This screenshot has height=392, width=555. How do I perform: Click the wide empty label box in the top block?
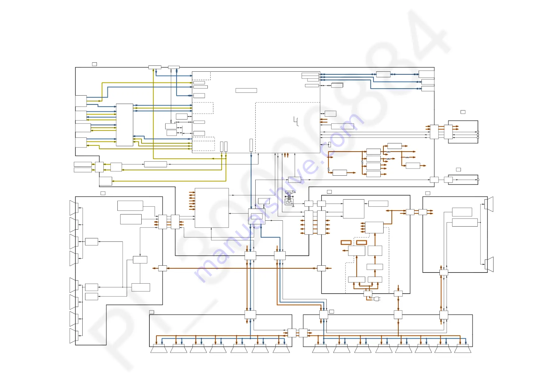(246, 91)
